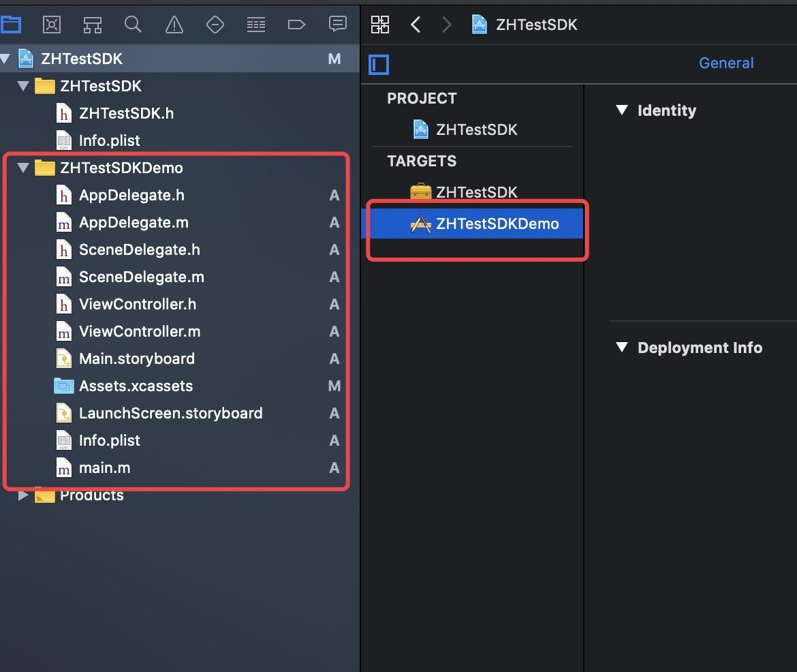797x672 pixels.
Task: Click the A status badge for main.m
Action: pyautogui.click(x=334, y=468)
